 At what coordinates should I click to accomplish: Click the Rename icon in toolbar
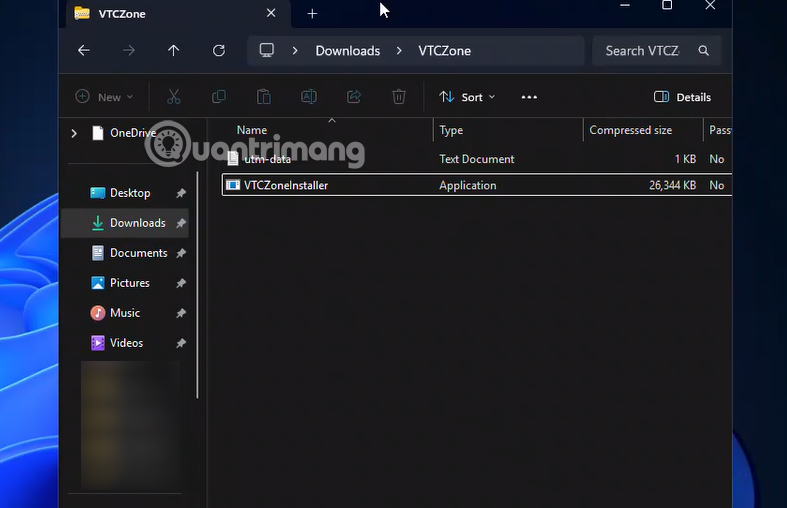point(309,97)
